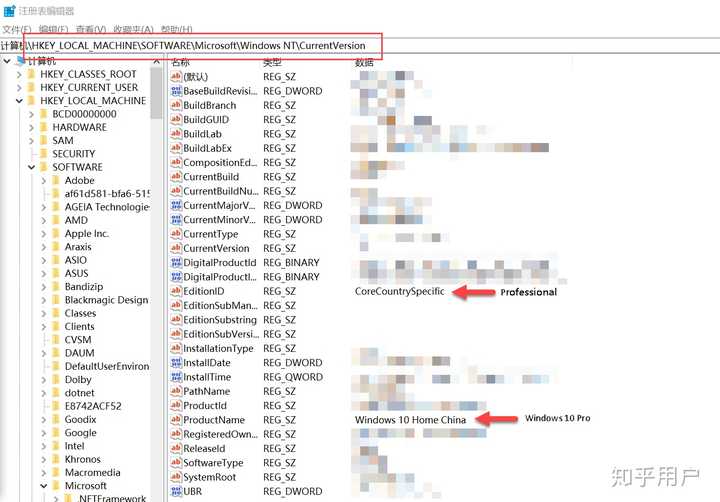Expand the Intel key
Viewport: 720px width, 502px height.
pos(44,446)
